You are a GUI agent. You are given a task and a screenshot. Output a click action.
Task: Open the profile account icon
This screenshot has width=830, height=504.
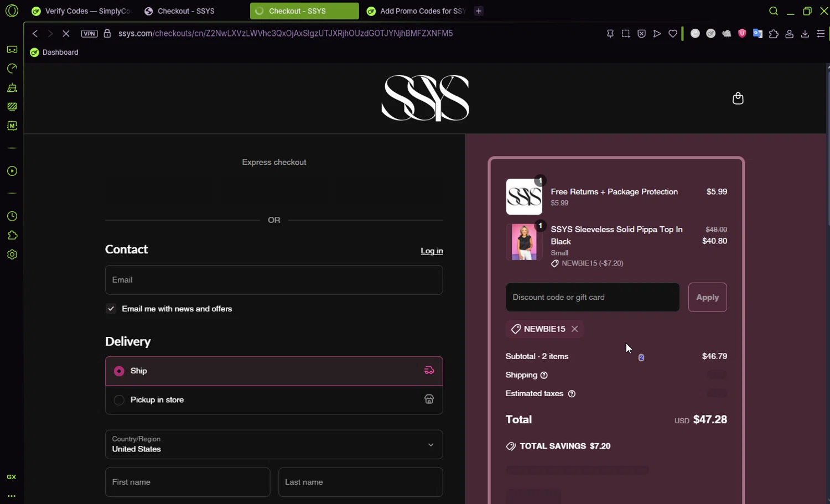coord(790,34)
